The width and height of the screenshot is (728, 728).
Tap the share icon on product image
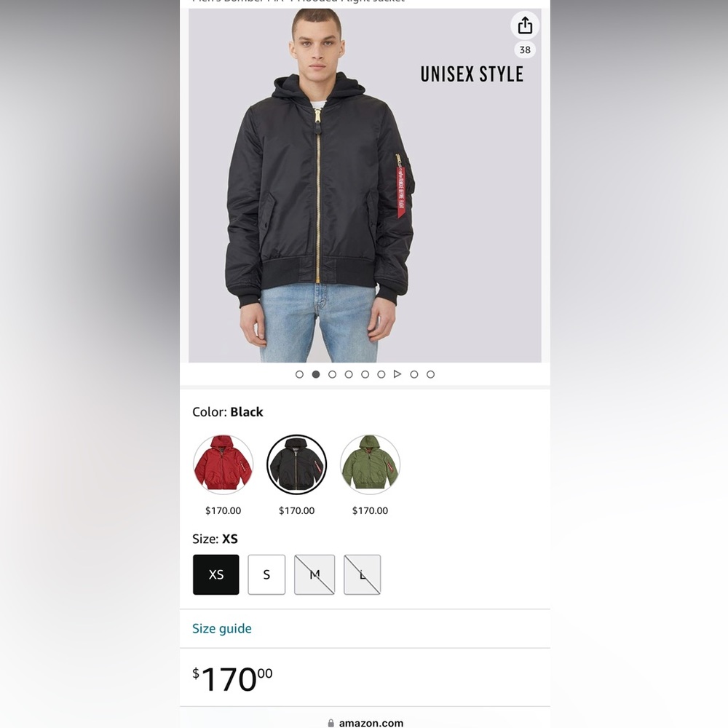pos(525,25)
